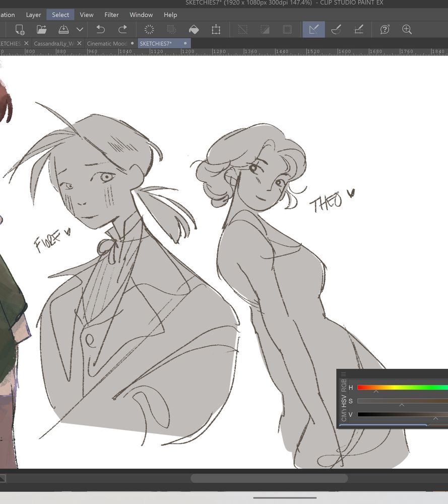Open the Help menu
448x504 pixels.
(x=170, y=15)
